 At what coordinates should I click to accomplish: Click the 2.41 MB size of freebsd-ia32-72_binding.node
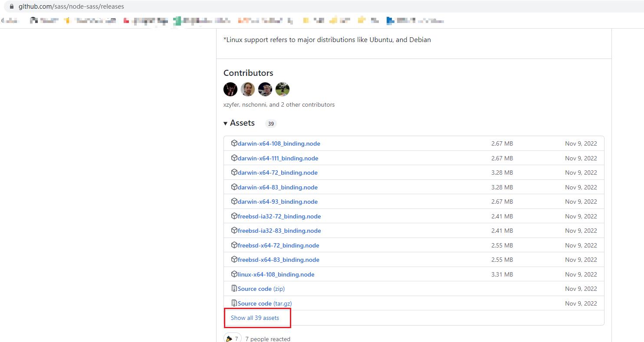point(502,216)
